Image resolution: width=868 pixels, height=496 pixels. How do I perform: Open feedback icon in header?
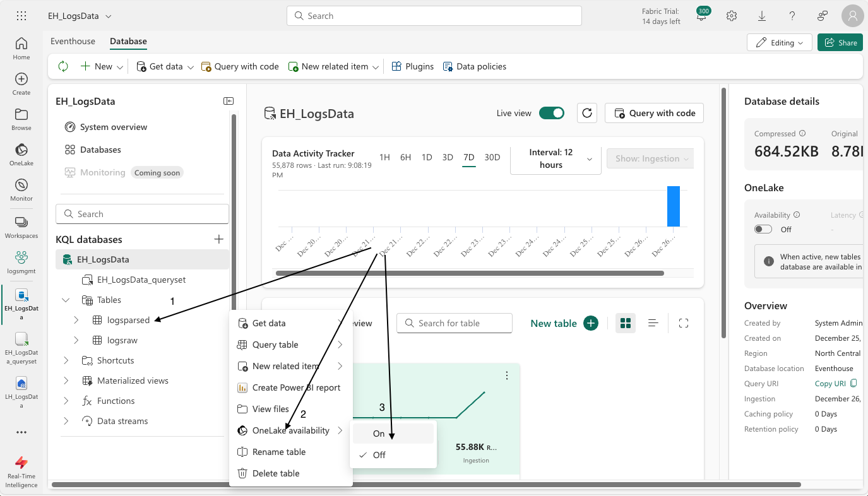[823, 16]
